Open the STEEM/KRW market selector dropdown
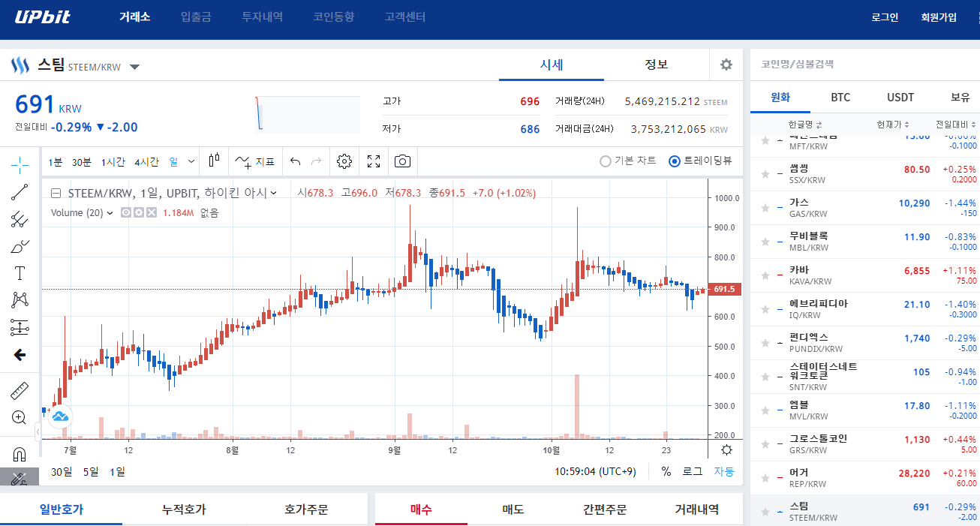 (x=134, y=67)
